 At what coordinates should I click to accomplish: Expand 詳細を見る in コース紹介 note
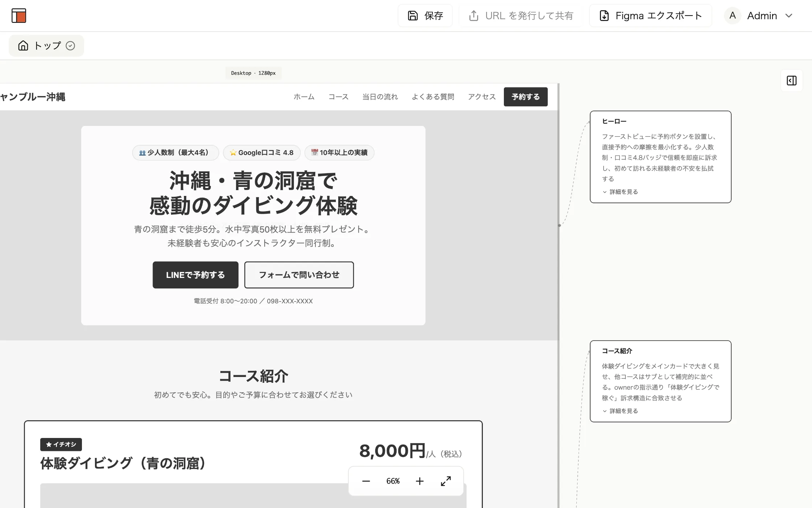coord(620,411)
